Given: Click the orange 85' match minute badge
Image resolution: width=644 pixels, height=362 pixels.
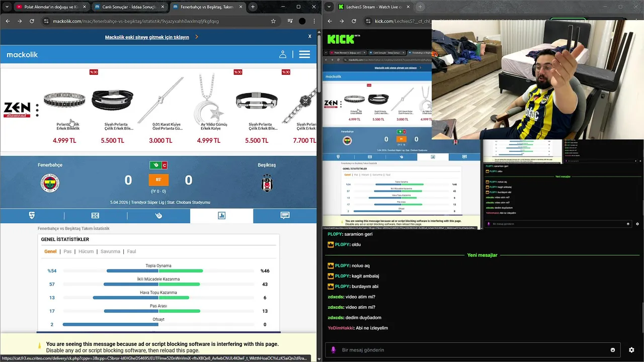Looking at the screenshot, I should tap(158, 180).
